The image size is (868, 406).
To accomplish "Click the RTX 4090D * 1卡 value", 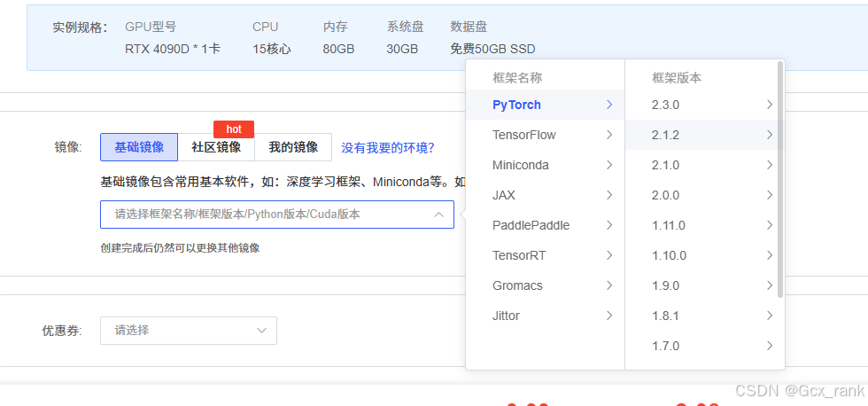I will tap(173, 49).
